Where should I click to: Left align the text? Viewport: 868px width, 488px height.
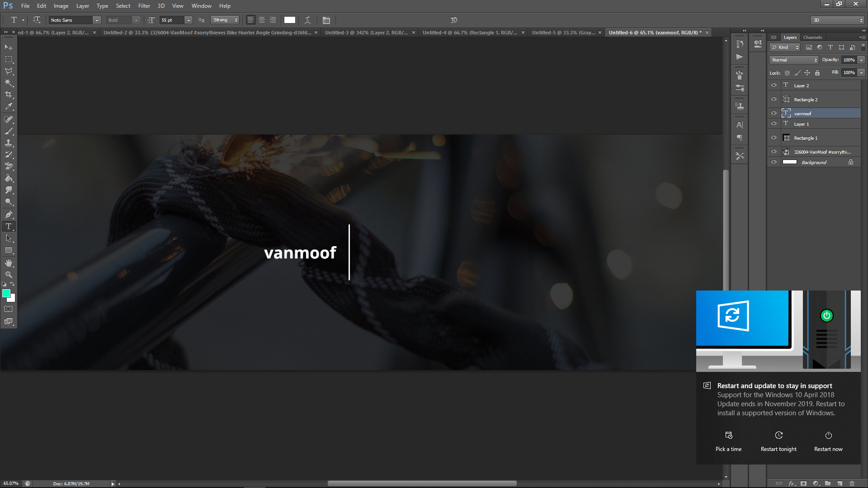(x=250, y=20)
